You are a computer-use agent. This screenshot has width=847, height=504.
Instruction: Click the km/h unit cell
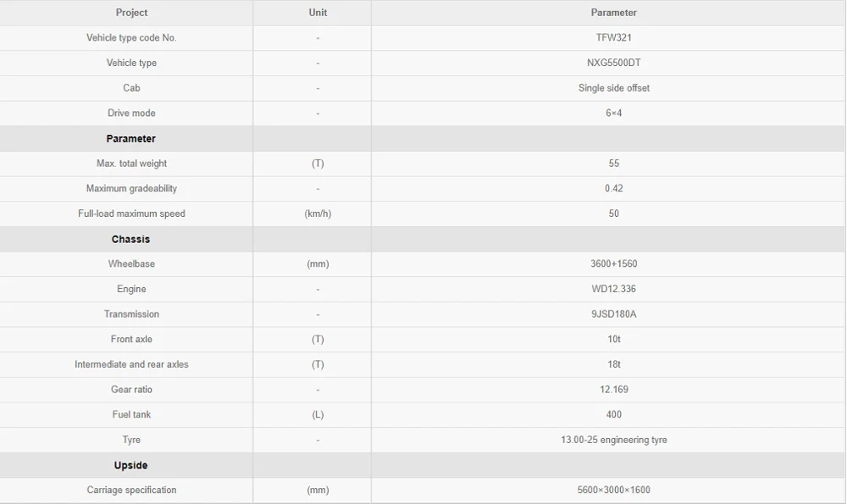[318, 213]
